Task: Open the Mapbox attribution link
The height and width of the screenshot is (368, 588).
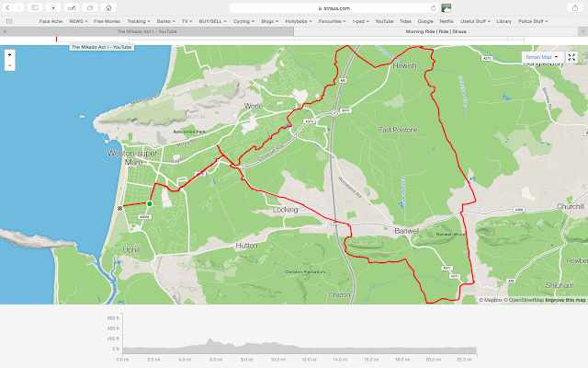Action: (x=491, y=300)
